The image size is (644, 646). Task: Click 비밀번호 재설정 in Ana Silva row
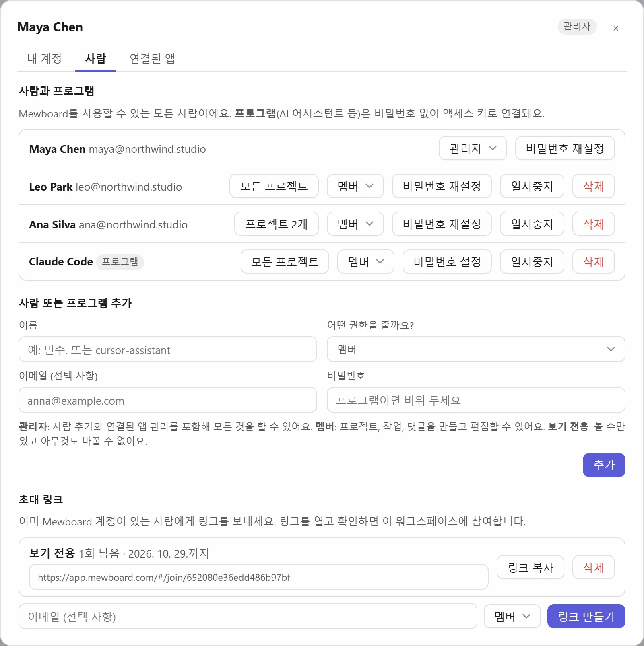(x=442, y=224)
